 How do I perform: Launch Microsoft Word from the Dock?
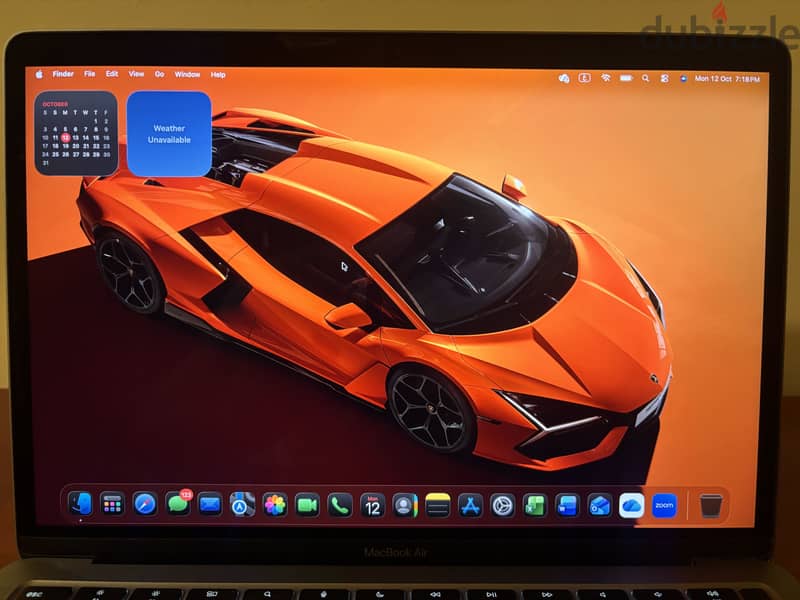pos(567,505)
